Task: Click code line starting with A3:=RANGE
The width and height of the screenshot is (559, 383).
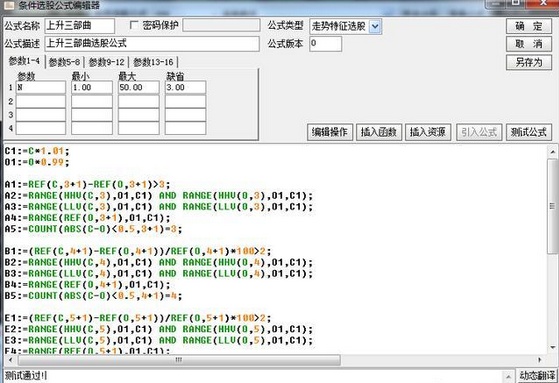Action: pyautogui.click(x=159, y=206)
